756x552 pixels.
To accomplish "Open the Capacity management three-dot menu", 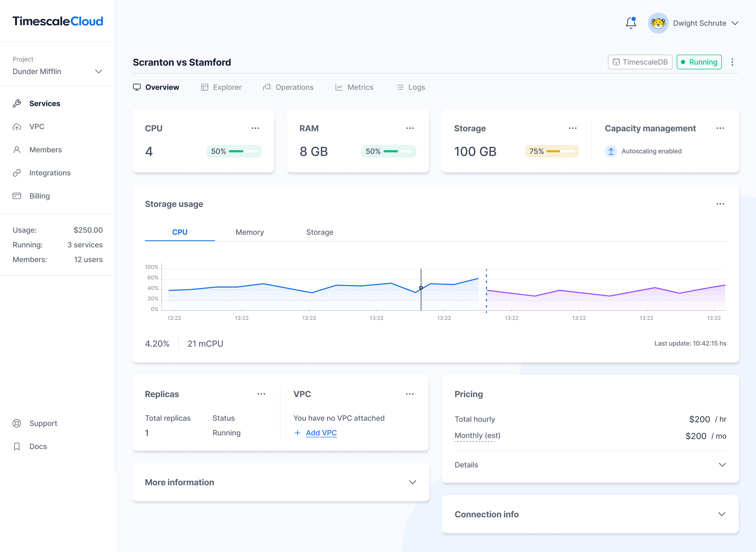I will click(x=720, y=128).
